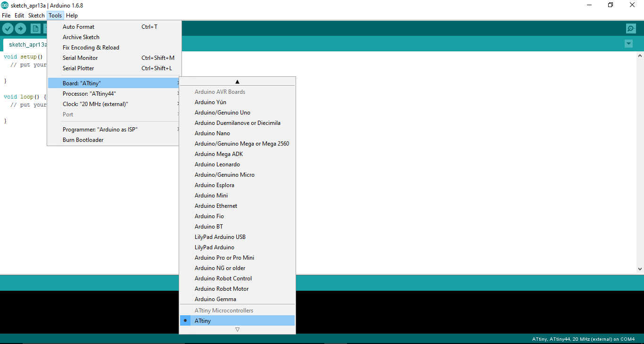Choose Archive Sketch
Image resolution: width=644 pixels, height=344 pixels.
click(x=114, y=37)
